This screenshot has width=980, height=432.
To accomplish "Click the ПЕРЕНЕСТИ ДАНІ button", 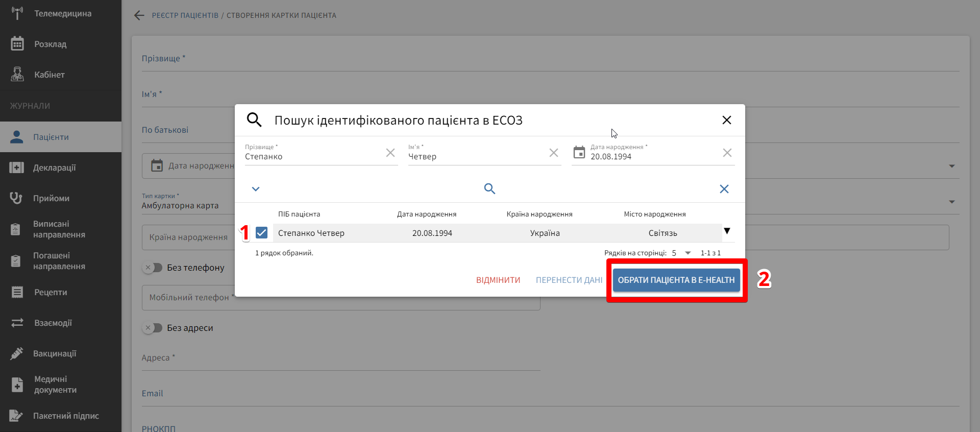I will coord(569,280).
